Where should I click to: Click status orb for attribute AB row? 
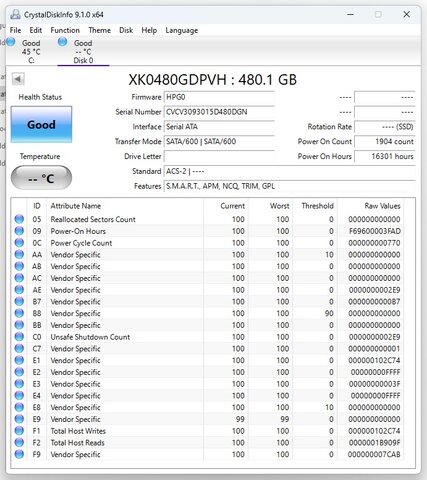click(x=19, y=266)
